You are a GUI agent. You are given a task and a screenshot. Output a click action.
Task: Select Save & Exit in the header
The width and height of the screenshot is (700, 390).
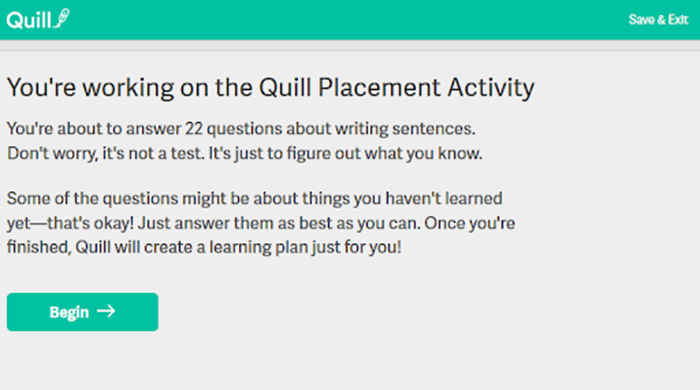(658, 20)
